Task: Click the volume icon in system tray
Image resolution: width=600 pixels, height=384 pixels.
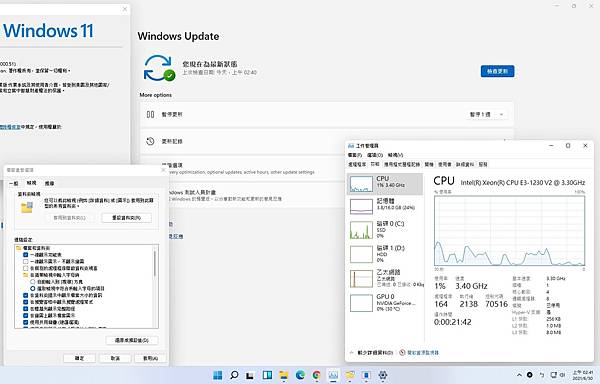Action: click(x=563, y=375)
